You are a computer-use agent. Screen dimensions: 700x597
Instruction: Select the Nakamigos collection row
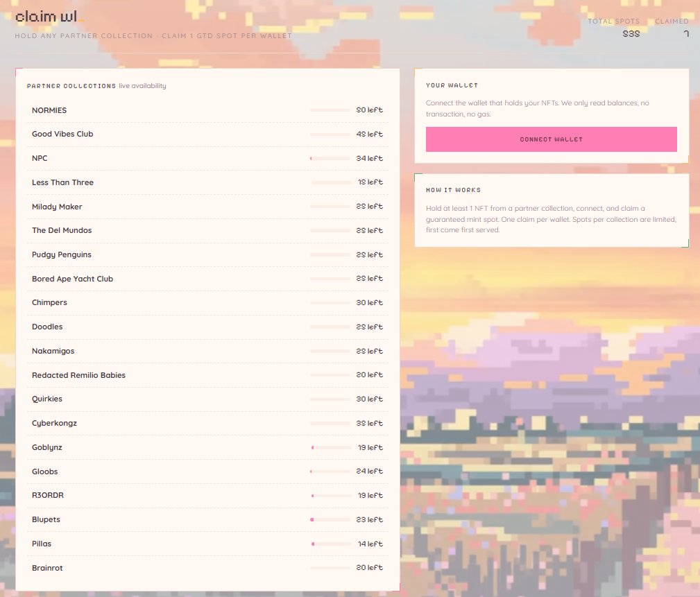[x=207, y=351]
